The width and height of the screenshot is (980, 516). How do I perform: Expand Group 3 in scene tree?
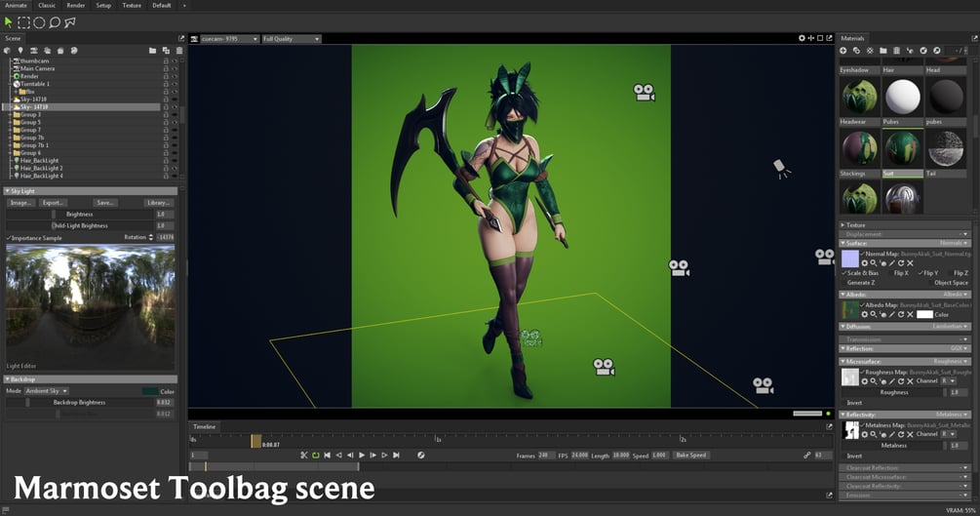[10, 115]
